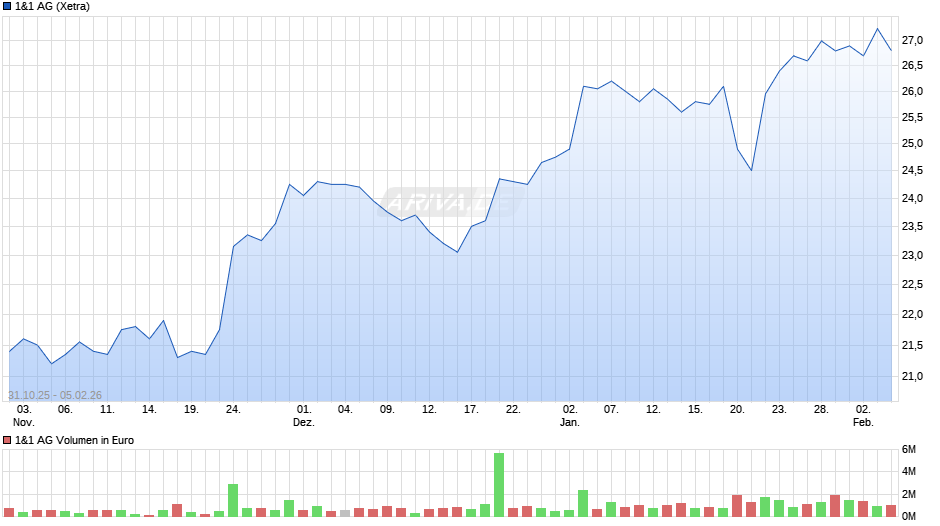
Task: Click the '21,0' price axis value
Action: [x=912, y=376]
